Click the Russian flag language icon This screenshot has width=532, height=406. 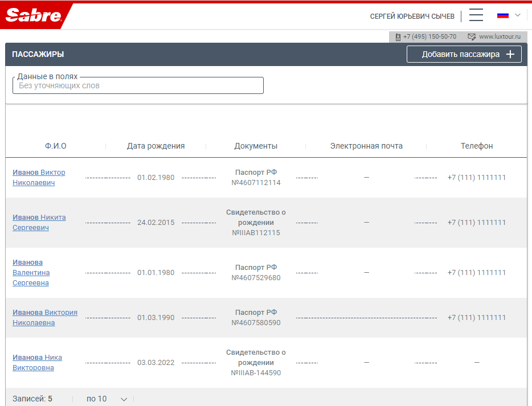(x=503, y=15)
